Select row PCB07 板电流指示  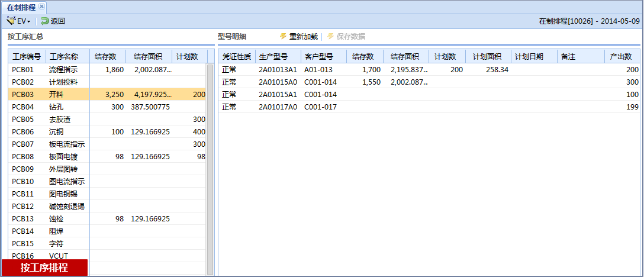coord(108,144)
